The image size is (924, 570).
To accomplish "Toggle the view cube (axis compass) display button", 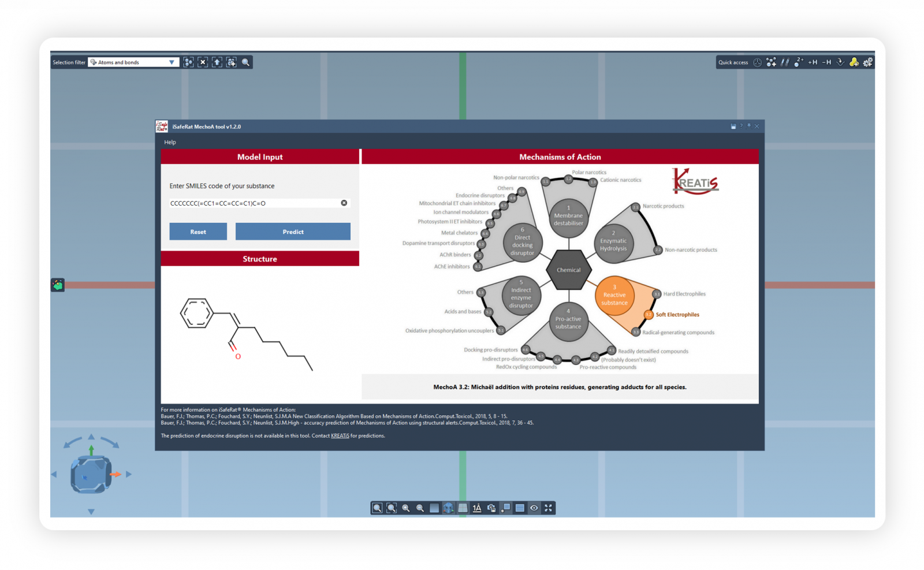I will pos(449,508).
